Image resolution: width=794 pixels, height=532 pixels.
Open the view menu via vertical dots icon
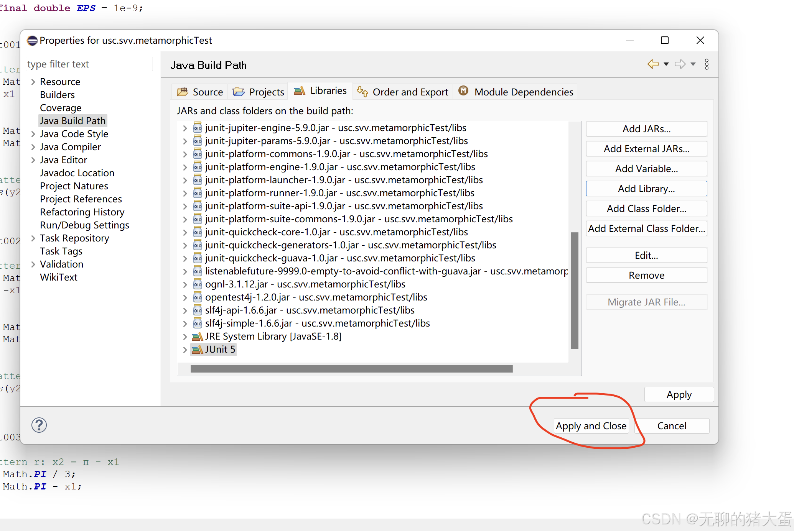tap(707, 64)
